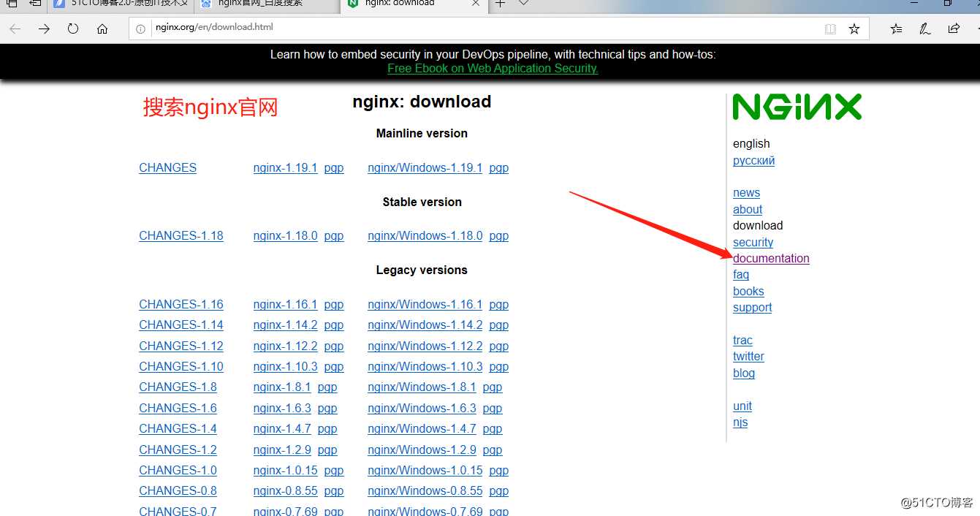Refresh the nginx download page
The height and width of the screenshot is (516, 980).
pyautogui.click(x=73, y=29)
